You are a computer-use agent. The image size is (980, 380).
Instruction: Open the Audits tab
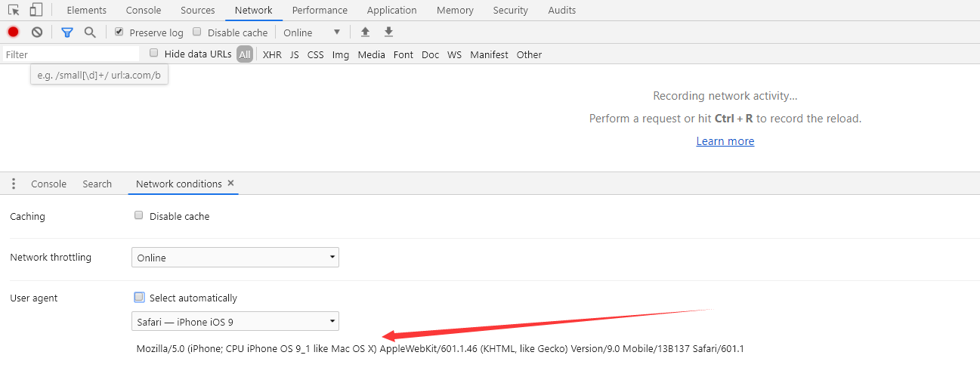[x=561, y=10]
